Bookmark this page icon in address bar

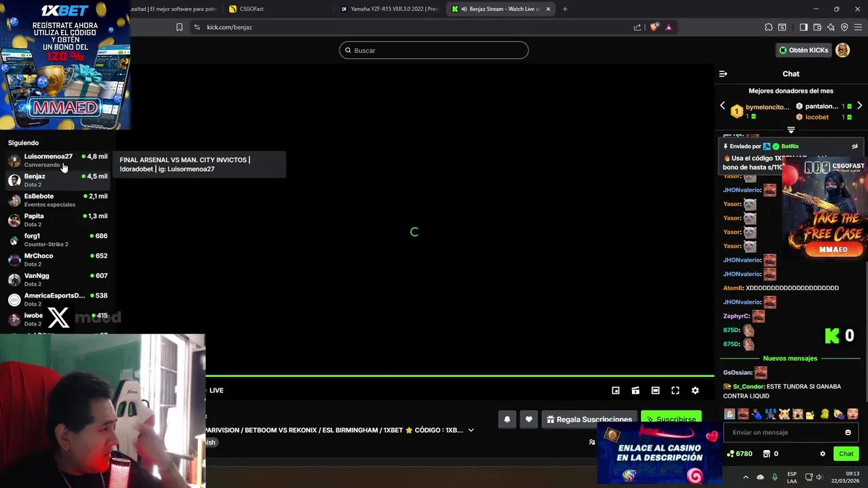click(179, 27)
